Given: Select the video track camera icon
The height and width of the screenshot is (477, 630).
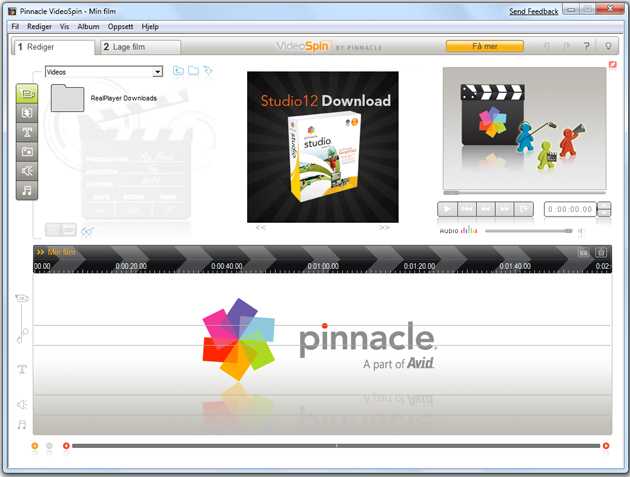Looking at the screenshot, I should 22,298.
